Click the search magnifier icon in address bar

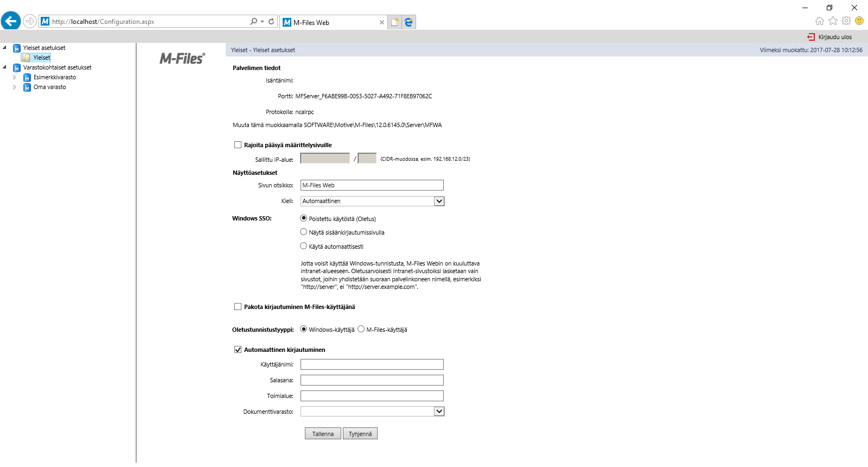253,22
